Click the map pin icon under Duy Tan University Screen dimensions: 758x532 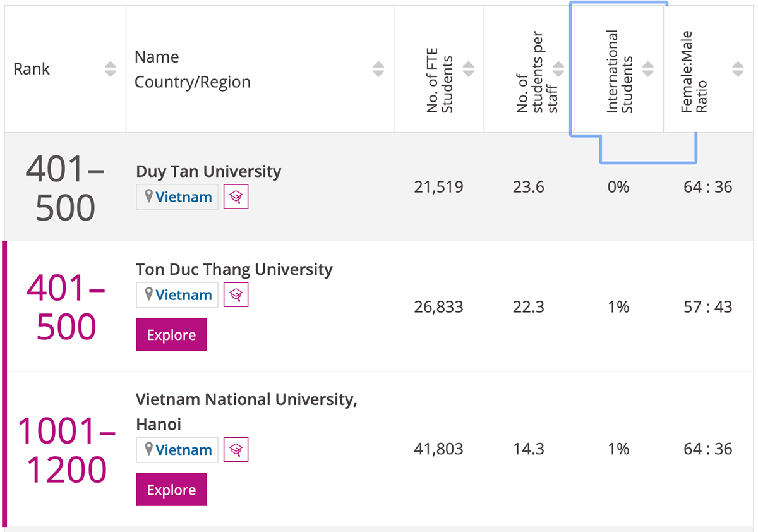tap(149, 196)
